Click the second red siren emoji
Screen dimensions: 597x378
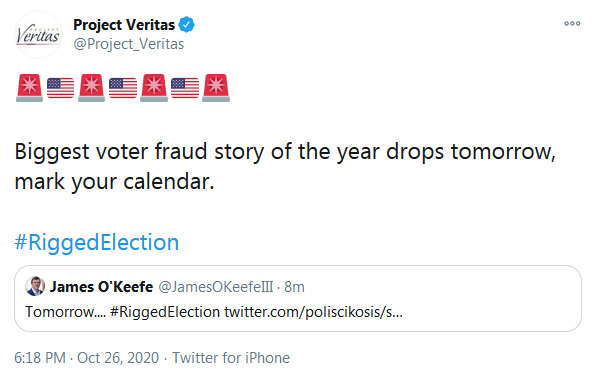tap(91, 88)
